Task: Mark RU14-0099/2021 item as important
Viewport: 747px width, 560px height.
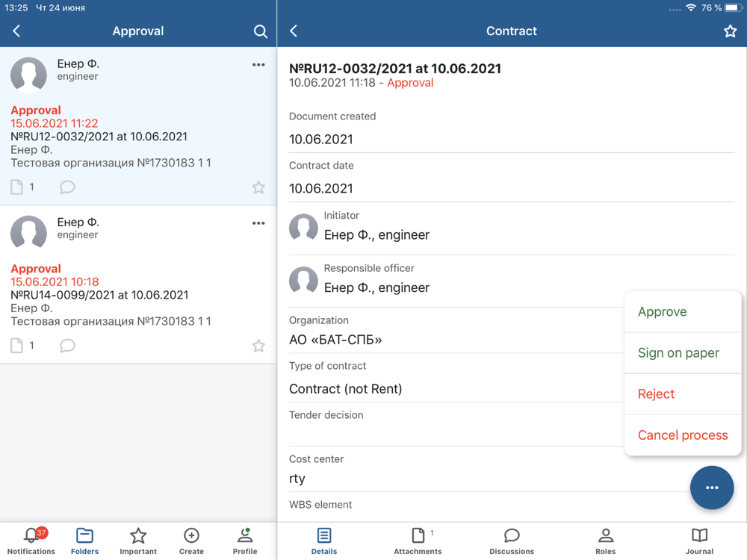Action: (258, 346)
